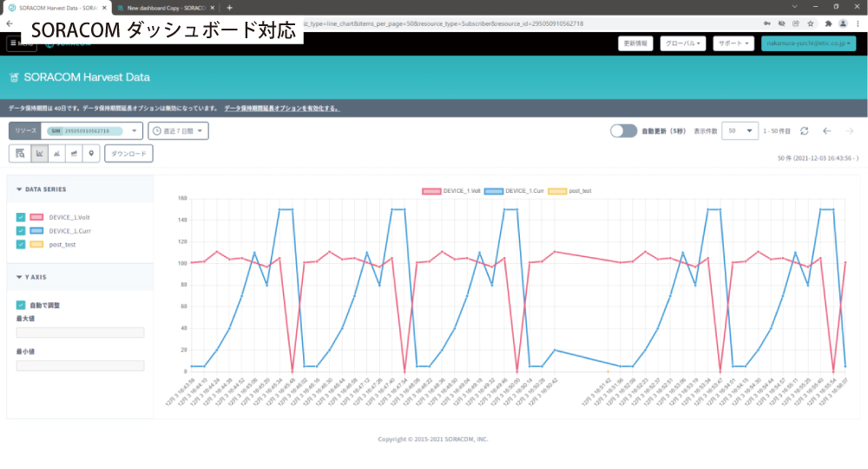Open the browser profile avatar icon

[843, 23]
